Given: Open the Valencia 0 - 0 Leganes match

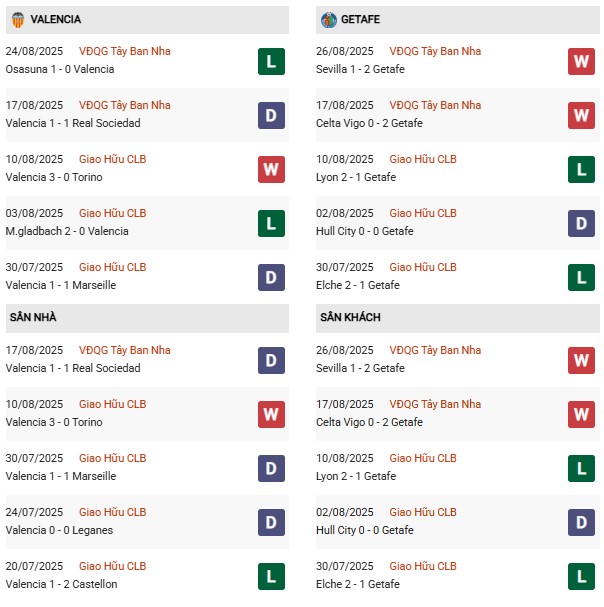Looking at the screenshot, I should [x=59, y=531].
